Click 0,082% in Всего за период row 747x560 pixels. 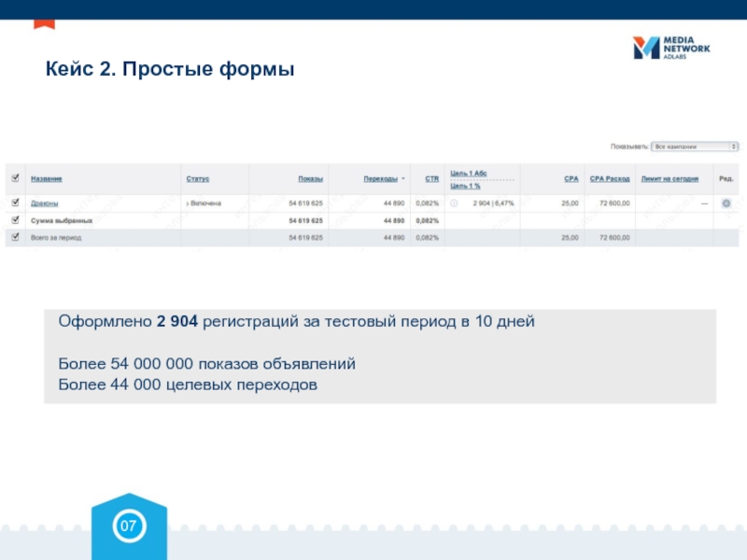(x=428, y=238)
